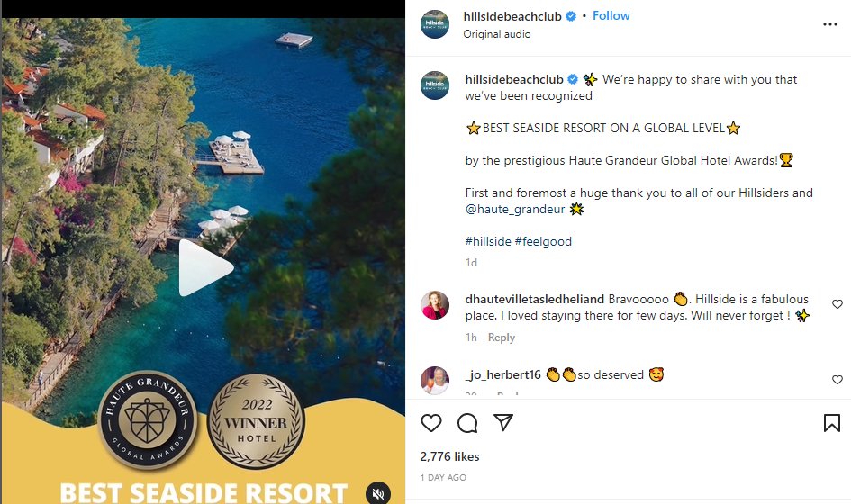The height and width of the screenshot is (504, 851).
Task: Reply to dhautevilletasledheliand's comment
Action: coord(501,337)
